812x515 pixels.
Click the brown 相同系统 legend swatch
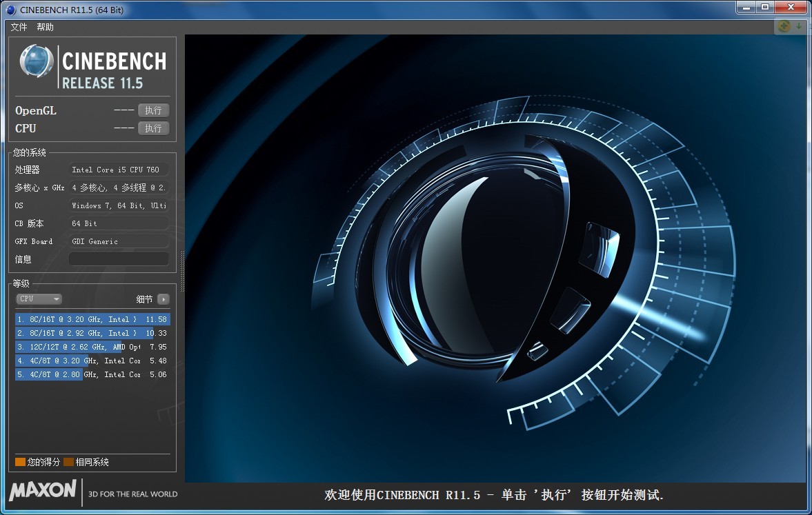(69, 462)
